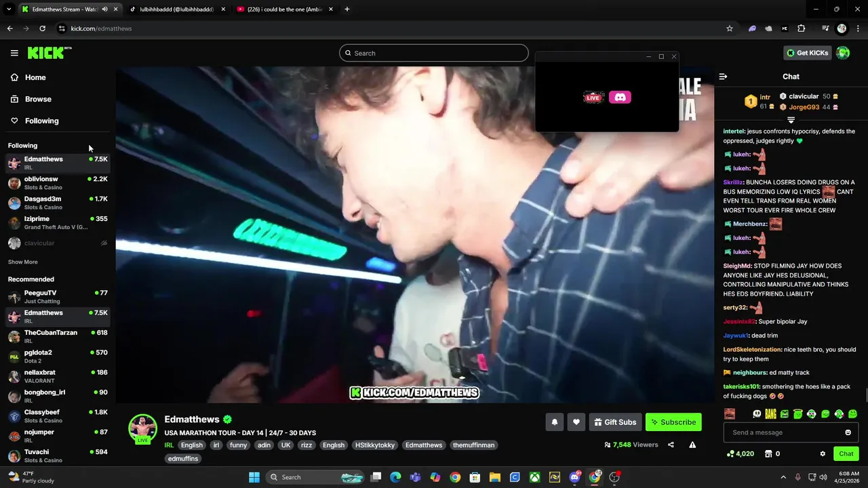868x488 pixels.
Task: Click the Gift Subs button
Action: 615,422
